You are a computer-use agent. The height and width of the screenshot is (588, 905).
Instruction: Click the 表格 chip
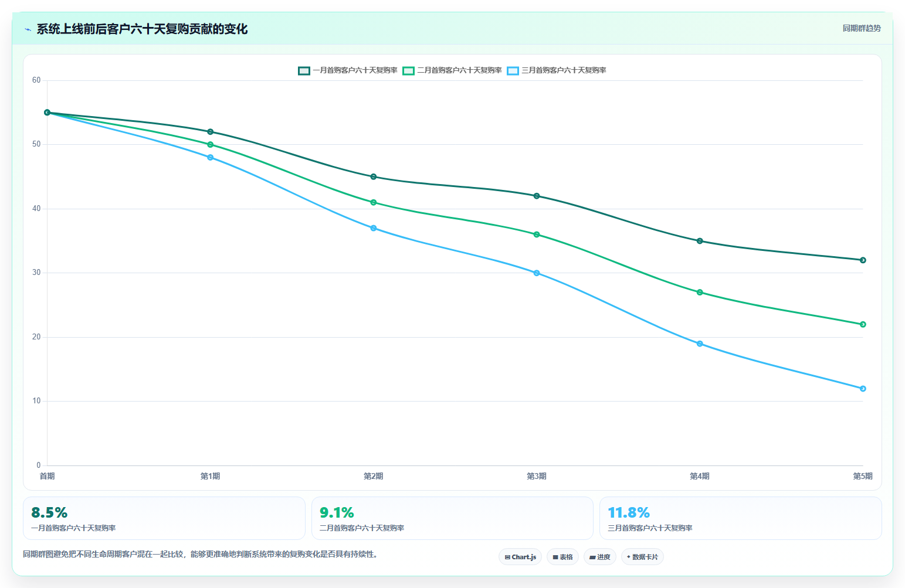tap(563, 557)
